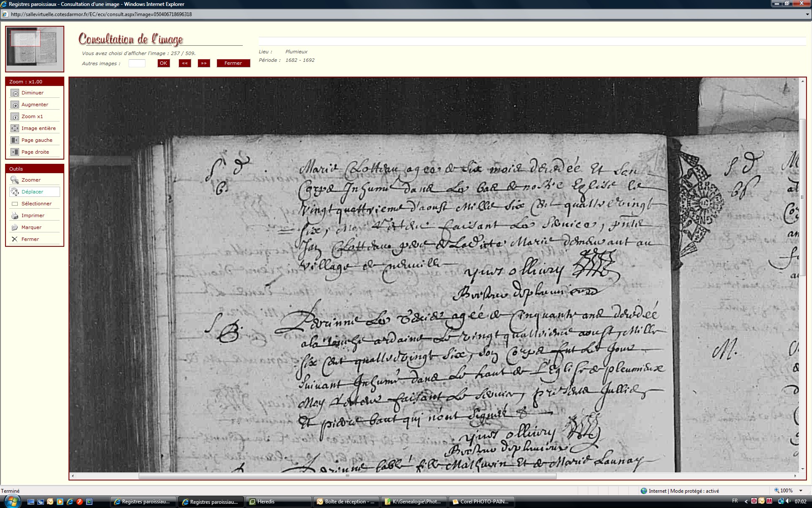The image size is (812, 508).
Task: Activate the Déplacer hand tool
Action: tap(15, 192)
